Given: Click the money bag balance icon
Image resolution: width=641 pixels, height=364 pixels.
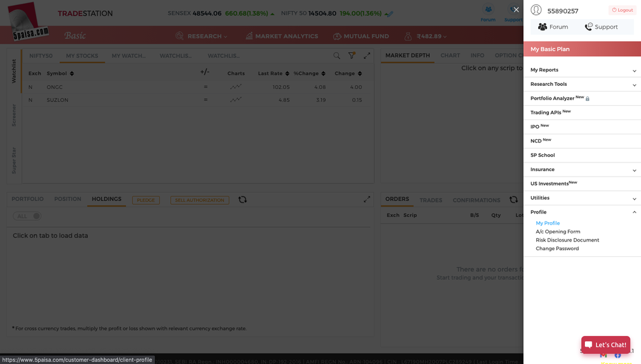Looking at the screenshot, I should [x=408, y=36].
